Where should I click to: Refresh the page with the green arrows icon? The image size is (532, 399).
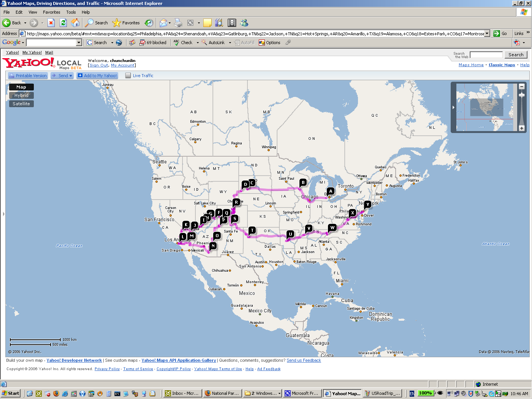pos(63,23)
